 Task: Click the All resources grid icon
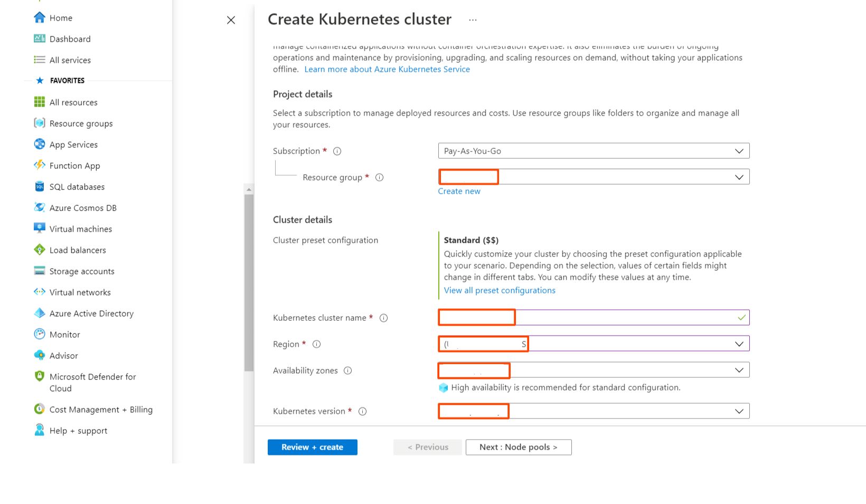(x=40, y=102)
